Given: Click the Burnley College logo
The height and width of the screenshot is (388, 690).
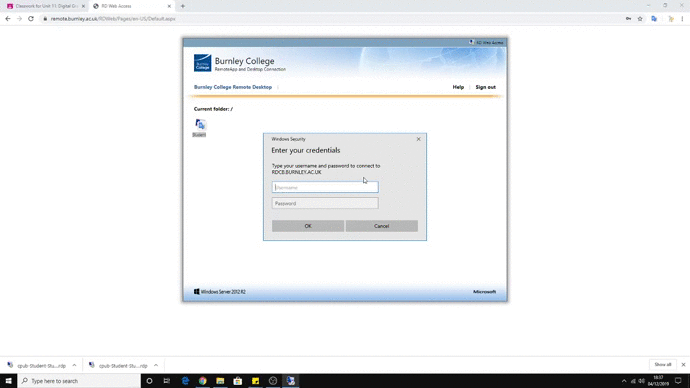Looking at the screenshot, I should pyautogui.click(x=202, y=63).
